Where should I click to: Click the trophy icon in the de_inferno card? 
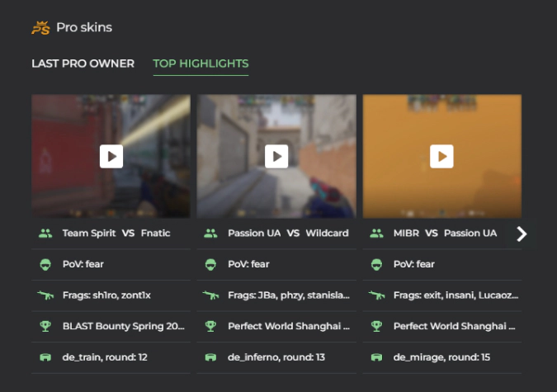click(x=210, y=326)
